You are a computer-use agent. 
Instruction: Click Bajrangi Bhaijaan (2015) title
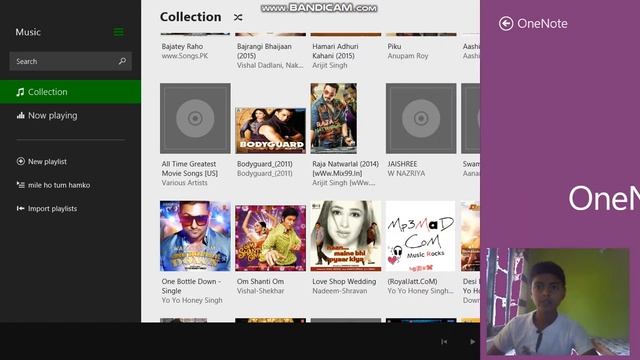click(x=264, y=51)
